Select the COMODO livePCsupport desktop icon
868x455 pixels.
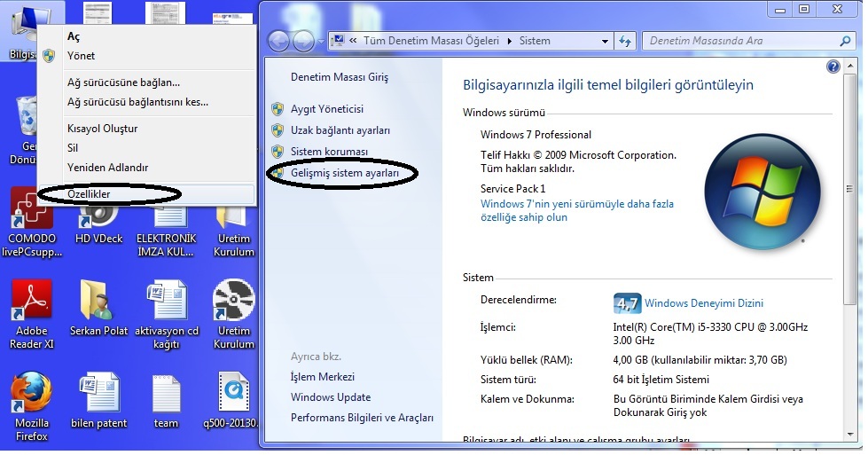click(x=31, y=209)
